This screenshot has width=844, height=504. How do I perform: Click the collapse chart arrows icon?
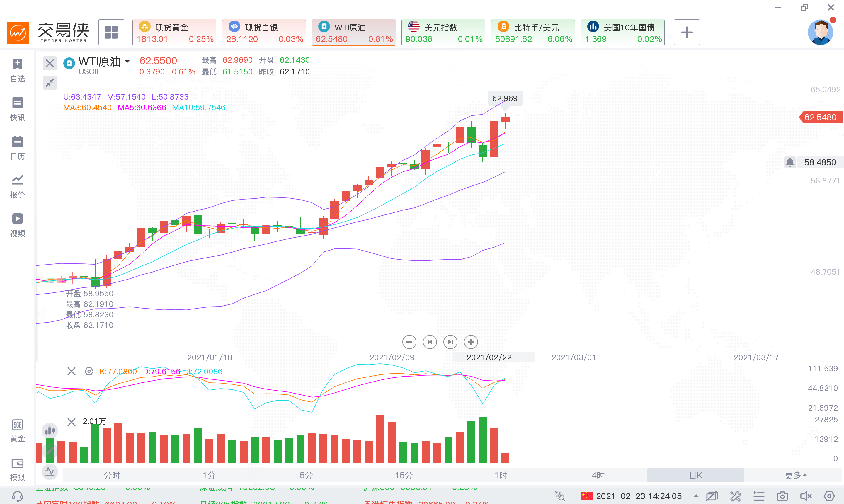(50, 82)
